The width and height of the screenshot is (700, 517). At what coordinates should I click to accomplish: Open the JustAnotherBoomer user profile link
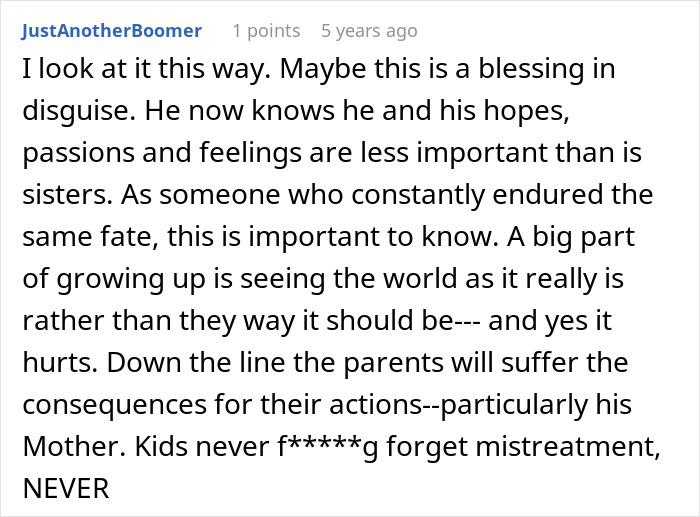(x=110, y=31)
